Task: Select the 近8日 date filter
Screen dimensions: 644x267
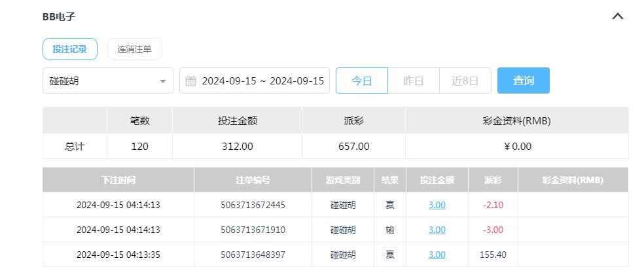Action: point(465,80)
